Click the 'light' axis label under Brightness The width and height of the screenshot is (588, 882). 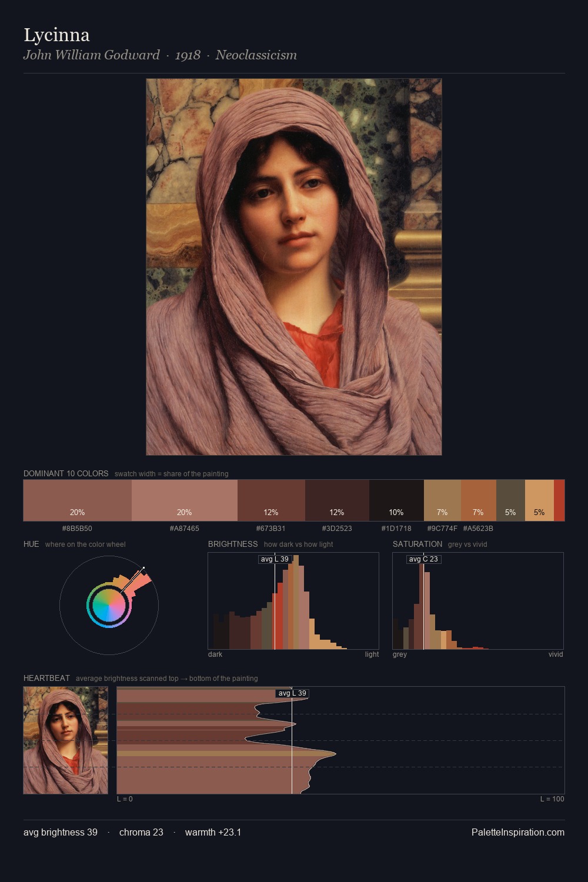(372, 654)
